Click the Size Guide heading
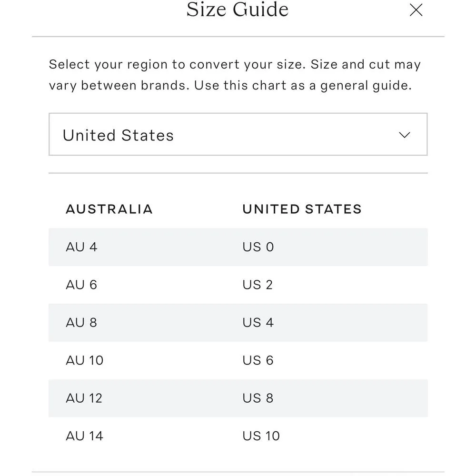Image resolution: width=476 pixels, height=476 pixels. (237, 10)
